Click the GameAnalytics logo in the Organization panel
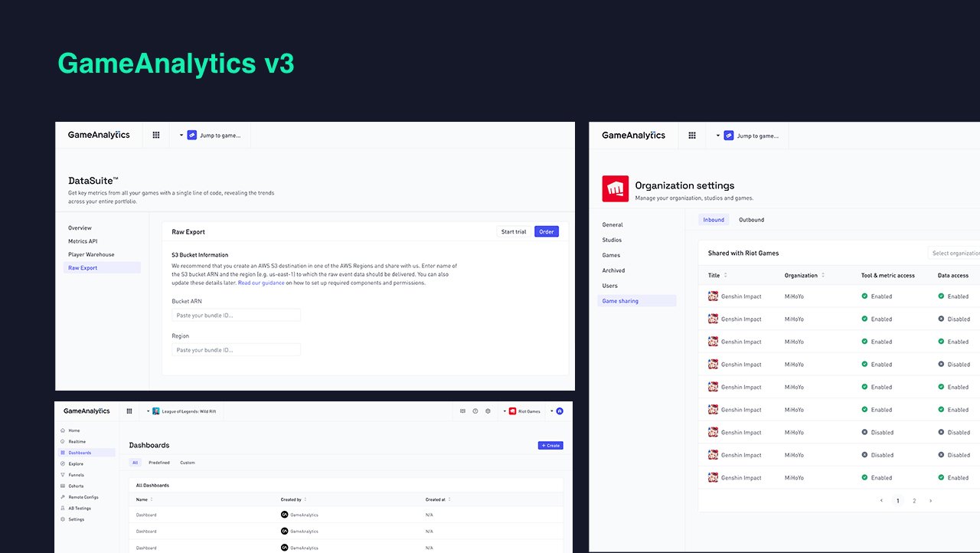The height and width of the screenshot is (553, 980). click(x=634, y=136)
